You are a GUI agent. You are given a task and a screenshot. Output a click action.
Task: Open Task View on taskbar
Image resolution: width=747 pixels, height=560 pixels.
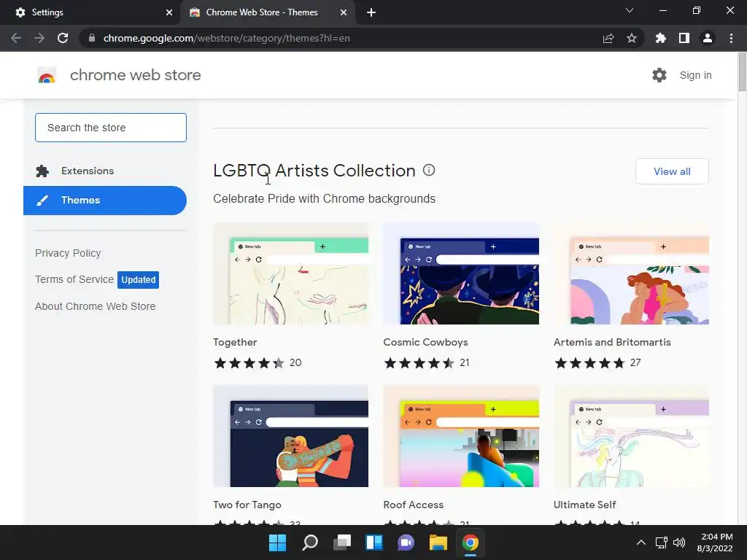tap(342, 542)
